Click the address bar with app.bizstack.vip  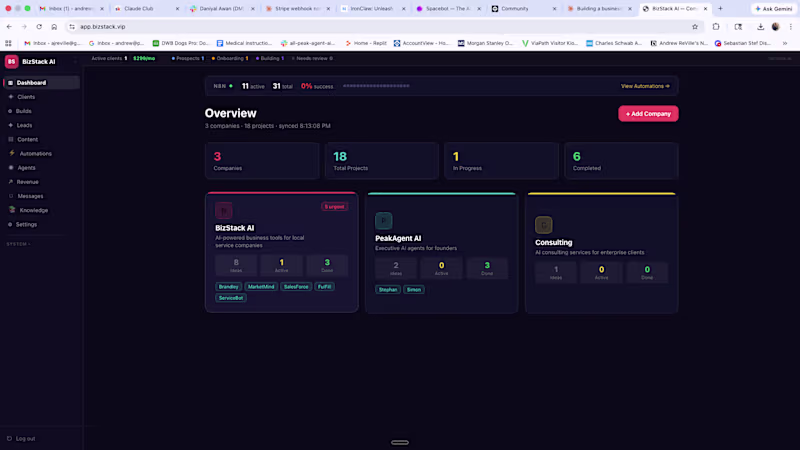(x=383, y=27)
